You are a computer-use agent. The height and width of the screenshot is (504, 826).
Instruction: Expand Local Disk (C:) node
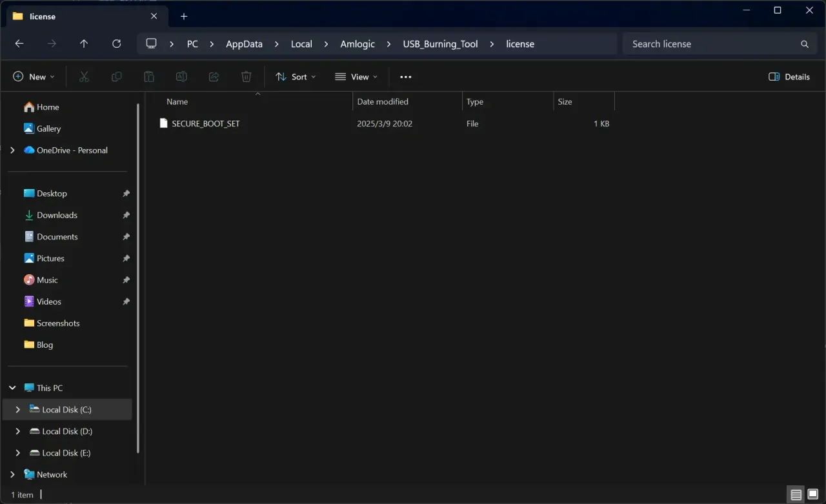click(17, 410)
